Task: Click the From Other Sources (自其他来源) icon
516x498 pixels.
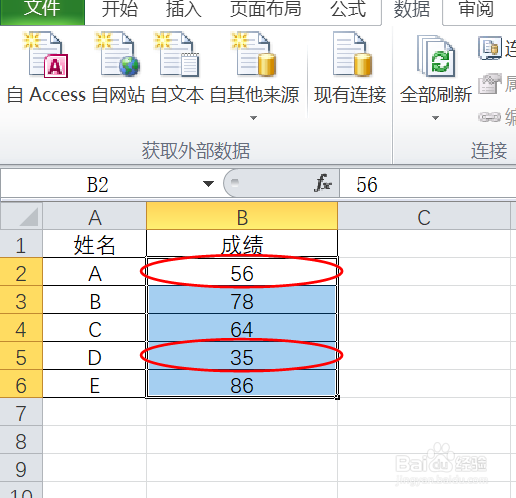Action: (254, 54)
